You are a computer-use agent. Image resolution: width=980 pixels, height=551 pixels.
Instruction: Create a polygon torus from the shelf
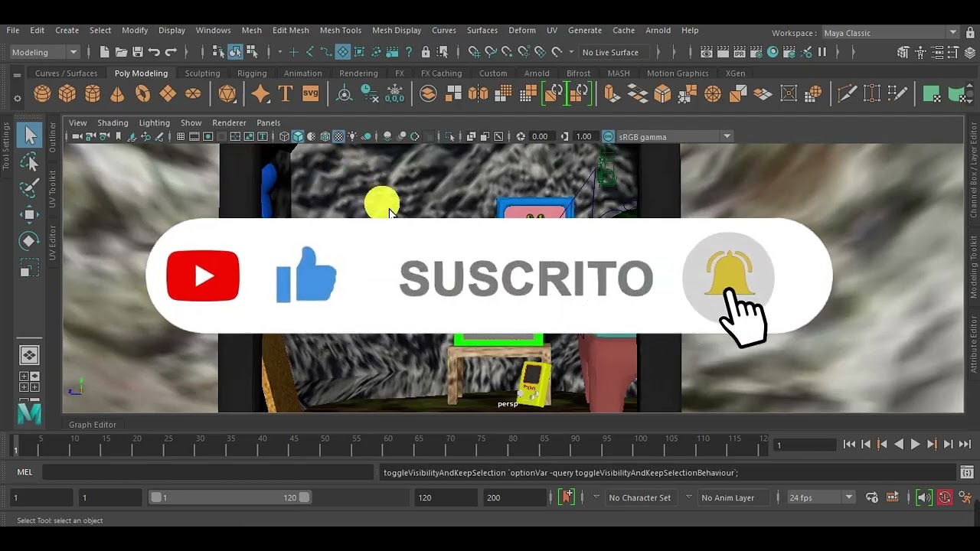pyautogui.click(x=142, y=93)
